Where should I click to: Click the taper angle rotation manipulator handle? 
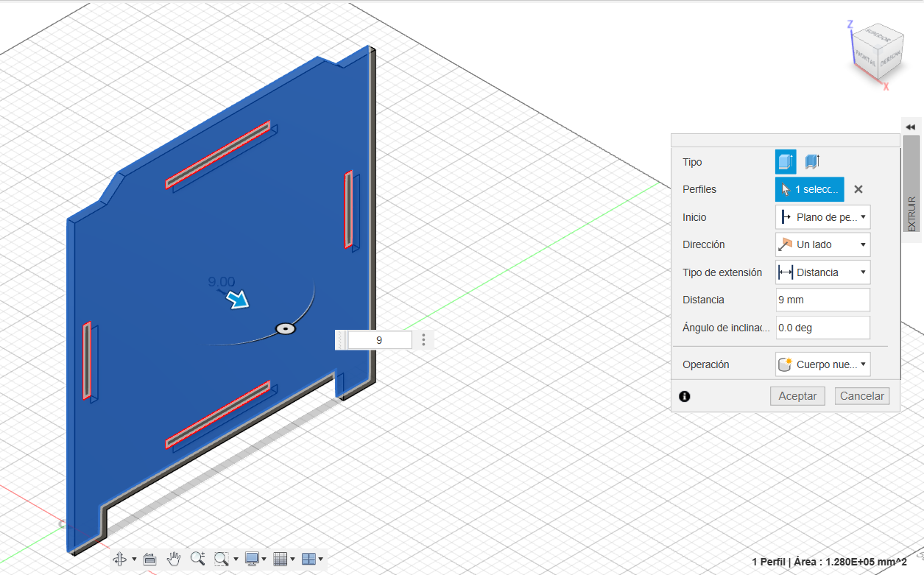286,329
